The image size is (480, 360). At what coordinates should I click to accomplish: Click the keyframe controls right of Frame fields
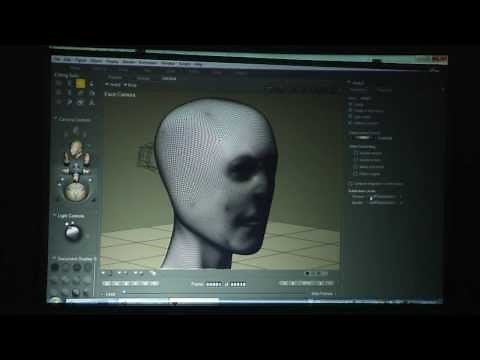[x=306, y=283]
